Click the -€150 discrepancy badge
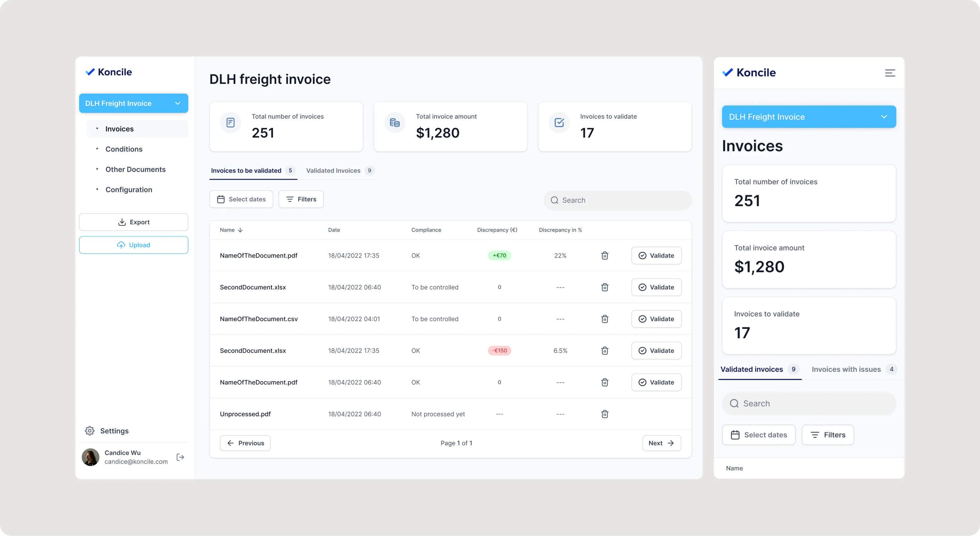The height and width of the screenshot is (536, 980). click(499, 350)
